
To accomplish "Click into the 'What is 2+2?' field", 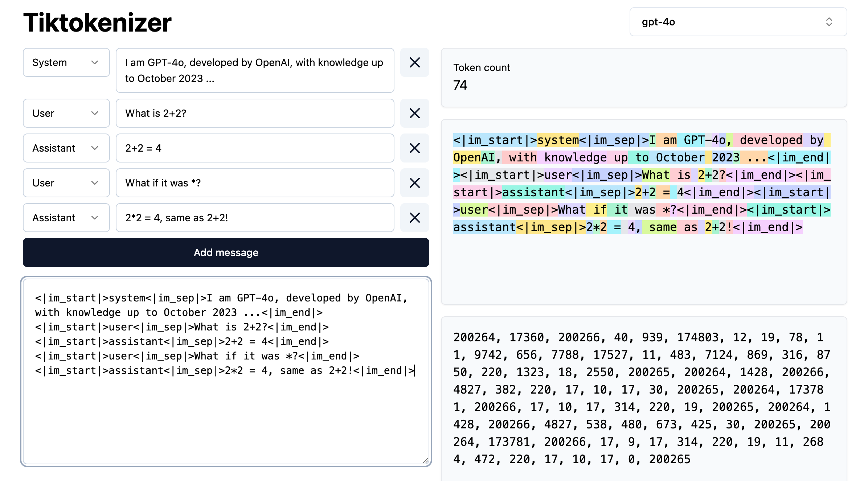I will click(255, 113).
